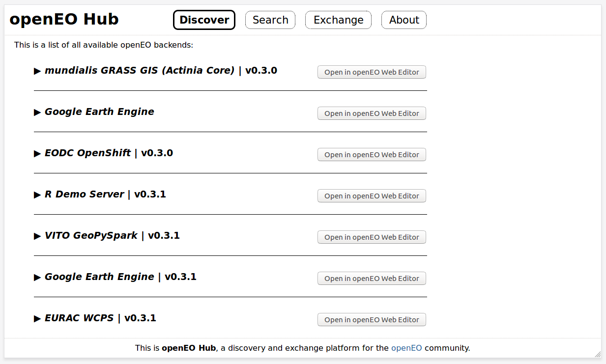The width and height of the screenshot is (606, 364).
Task: Open R Demo Server in openEO Web Editor
Action: pos(372,196)
